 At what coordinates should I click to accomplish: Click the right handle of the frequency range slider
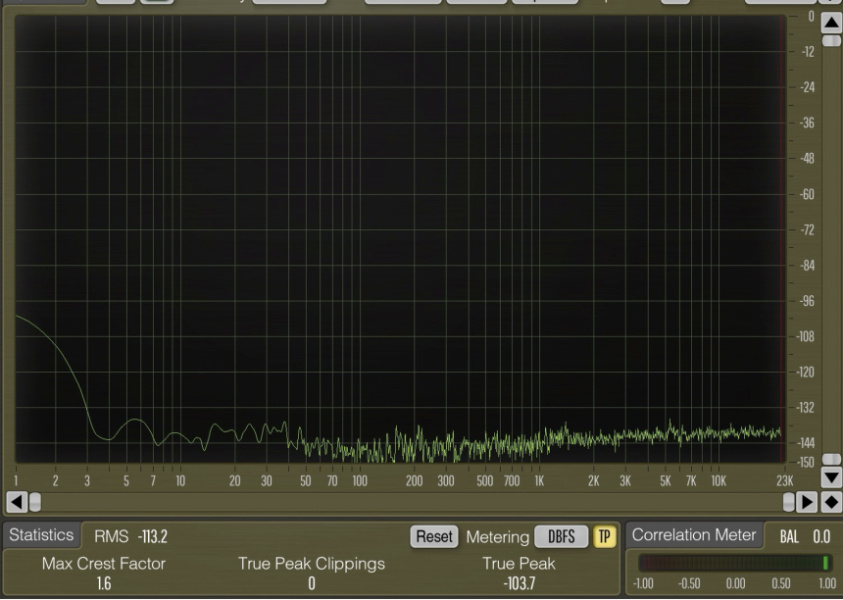click(x=789, y=500)
